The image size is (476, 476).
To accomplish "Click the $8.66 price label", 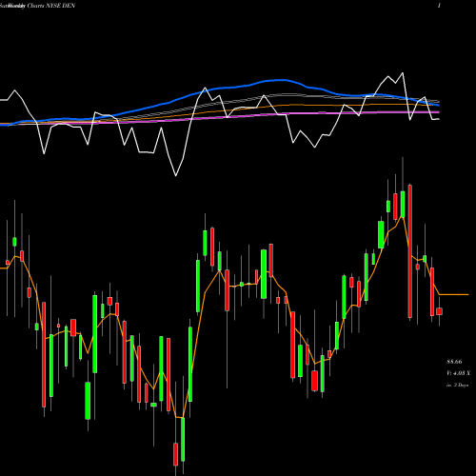I will pyautogui.click(x=454, y=362).
